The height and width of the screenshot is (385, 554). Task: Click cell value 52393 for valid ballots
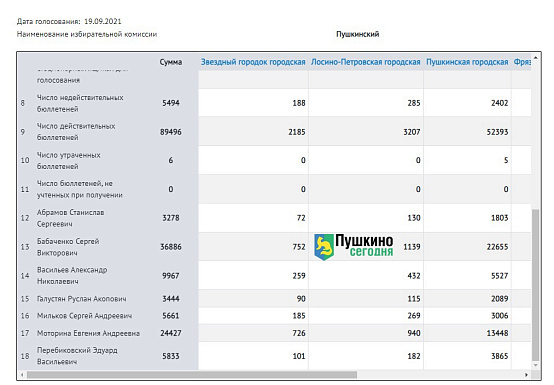[x=497, y=132]
